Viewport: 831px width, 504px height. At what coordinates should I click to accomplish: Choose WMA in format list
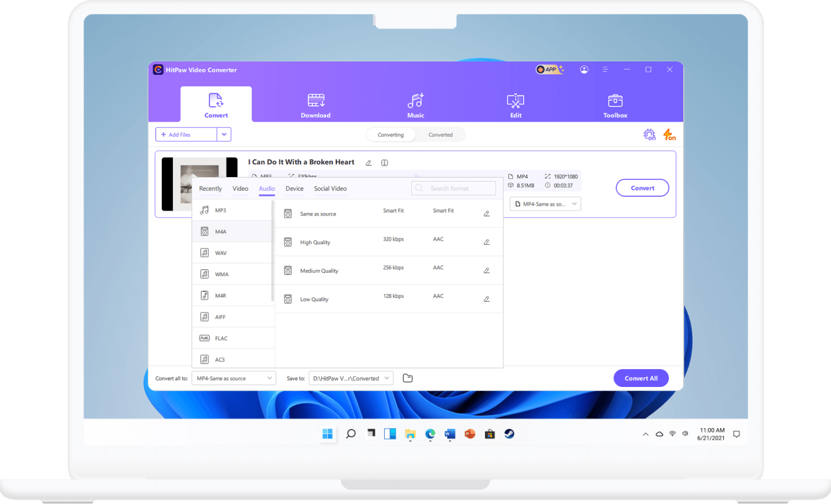pyautogui.click(x=232, y=274)
